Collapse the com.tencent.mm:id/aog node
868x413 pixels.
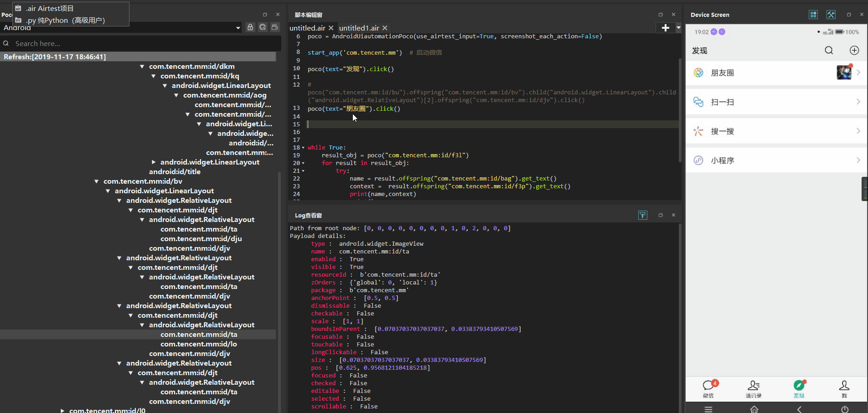(x=176, y=95)
